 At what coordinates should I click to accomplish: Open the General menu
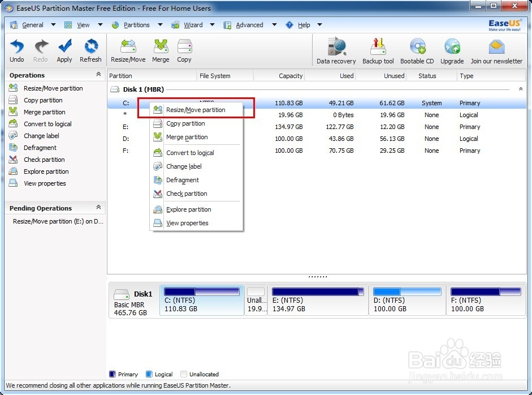(x=33, y=25)
